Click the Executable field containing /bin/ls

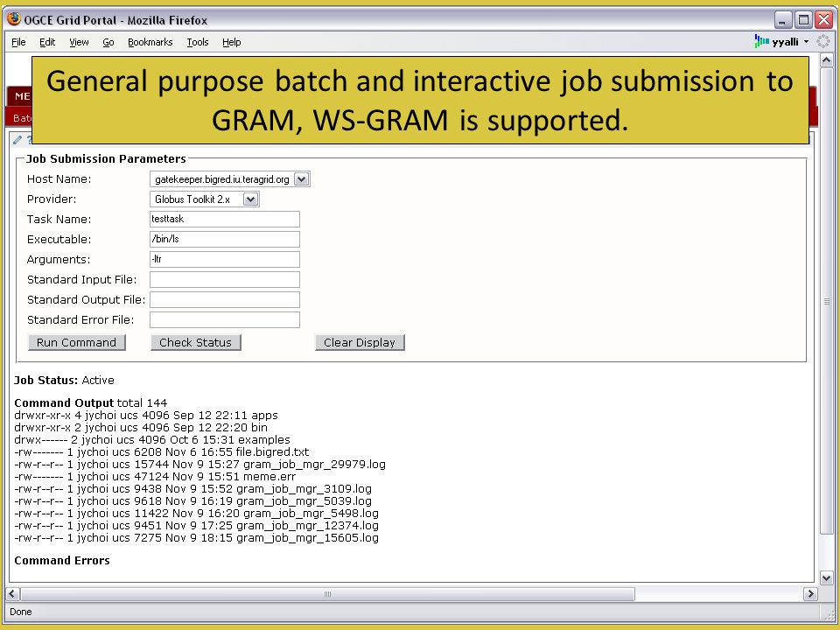click(225, 239)
